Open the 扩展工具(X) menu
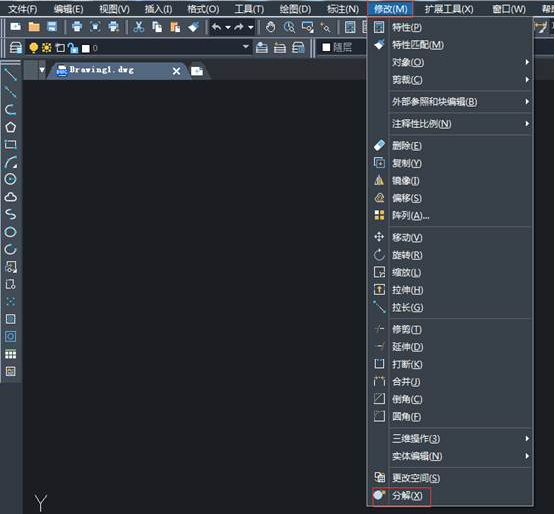This screenshot has width=555, height=514. coord(448,8)
